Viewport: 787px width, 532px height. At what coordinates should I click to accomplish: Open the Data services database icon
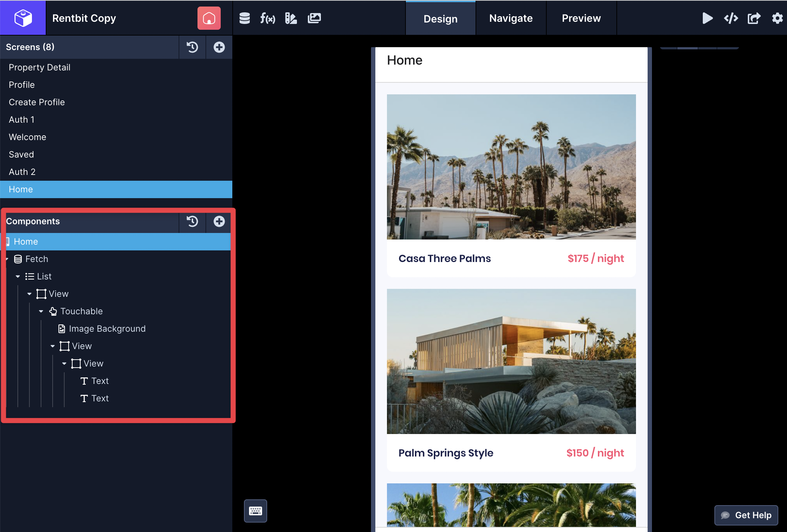click(245, 18)
